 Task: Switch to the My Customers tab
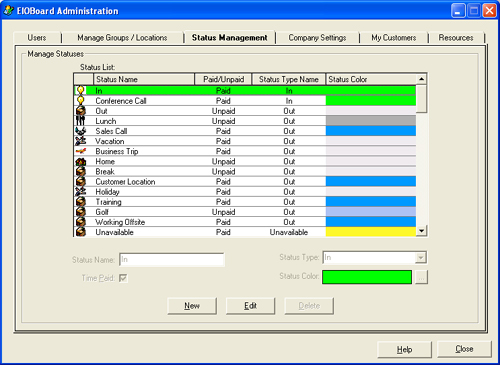tap(394, 38)
